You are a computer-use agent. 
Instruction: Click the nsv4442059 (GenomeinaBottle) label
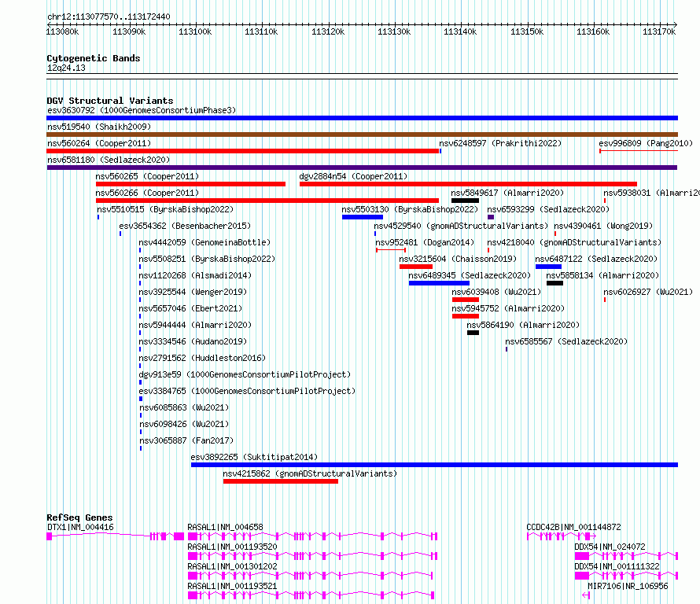coord(204,242)
